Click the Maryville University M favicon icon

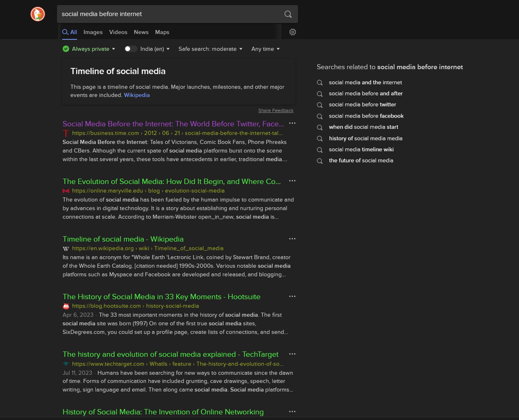(x=66, y=191)
